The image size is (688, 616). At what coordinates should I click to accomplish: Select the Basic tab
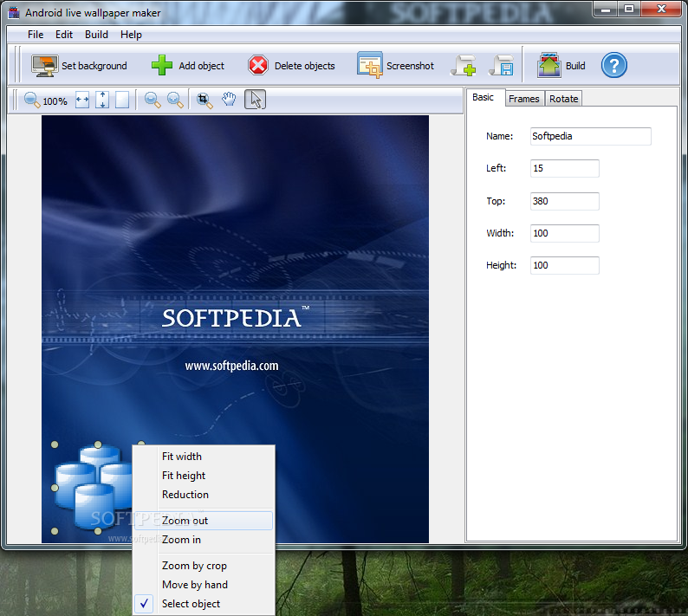pos(484,97)
